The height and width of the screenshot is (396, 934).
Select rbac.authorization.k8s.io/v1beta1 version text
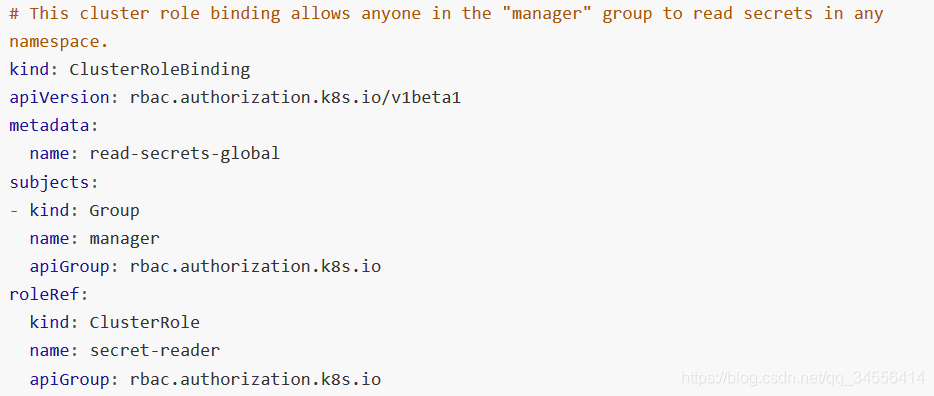pyautogui.click(x=295, y=98)
